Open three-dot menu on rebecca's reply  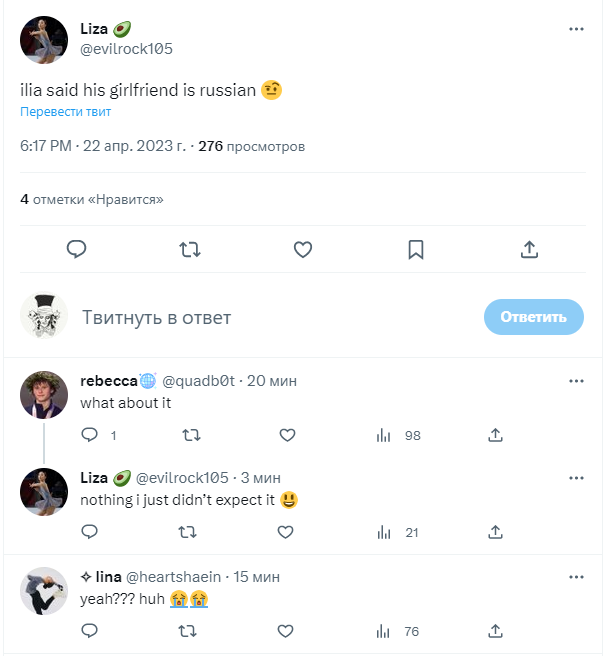pos(576,381)
